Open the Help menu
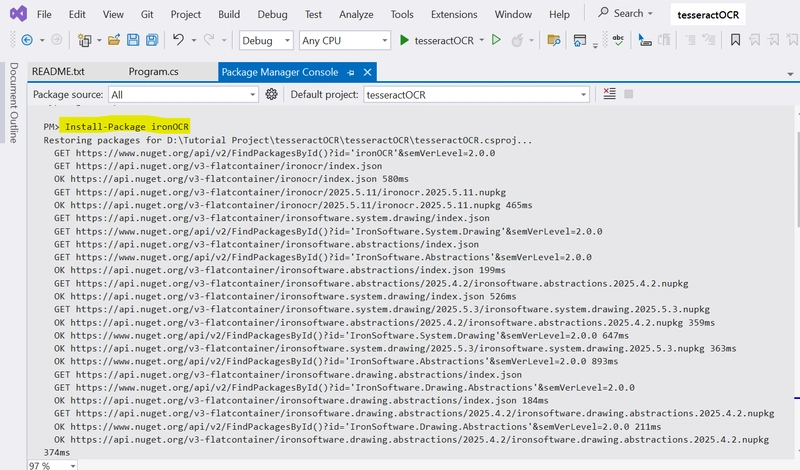The height and width of the screenshot is (470, 800). 559,14
